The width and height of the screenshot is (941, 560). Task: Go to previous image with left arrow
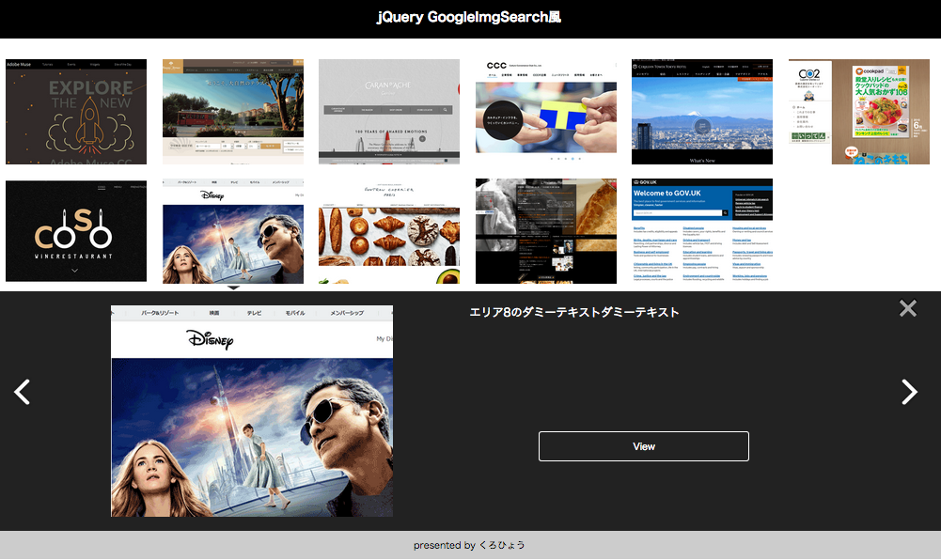pyautogui.click(x=23, y=392)
